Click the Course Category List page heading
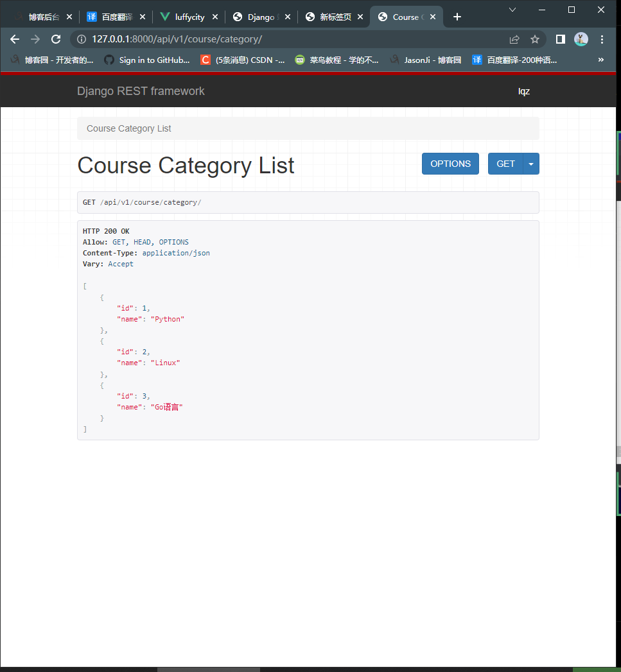Image resolution: width=621 pixels, height=672 pixels. click(186, 166)
